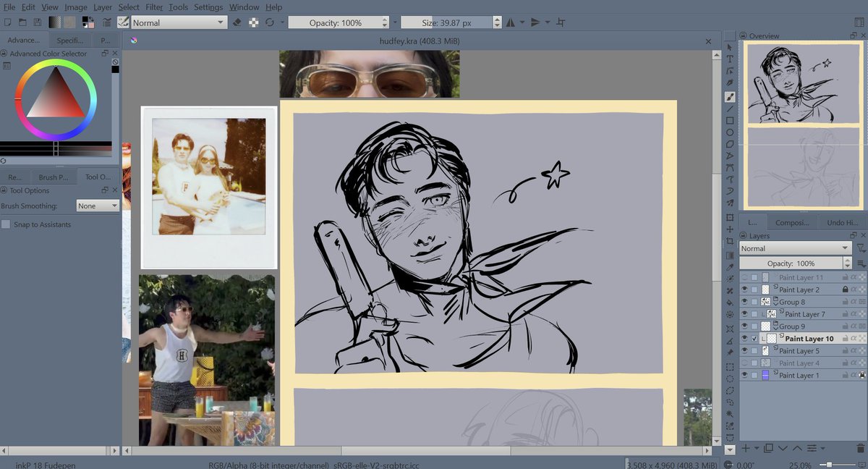The height and width of the screenshot is (469, 868).
Task: Choose the Calligraphy tool
Action: (x=730, y=83)
